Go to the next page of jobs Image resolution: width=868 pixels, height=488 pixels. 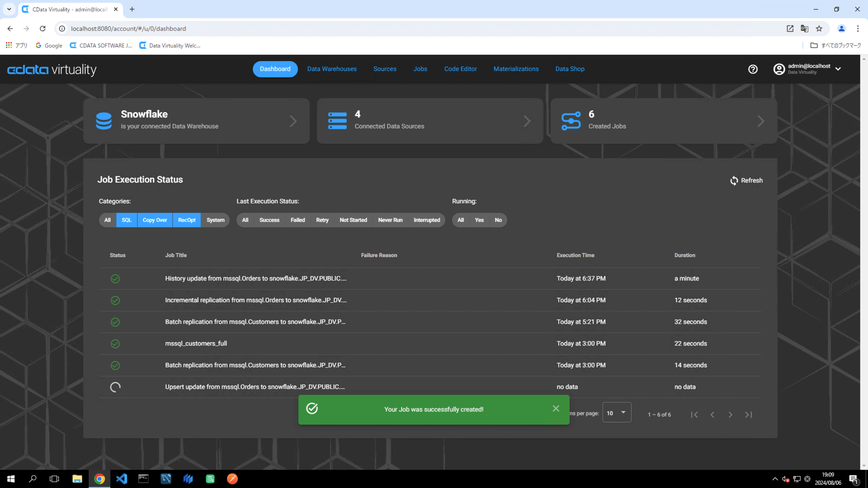pos(730,415)
